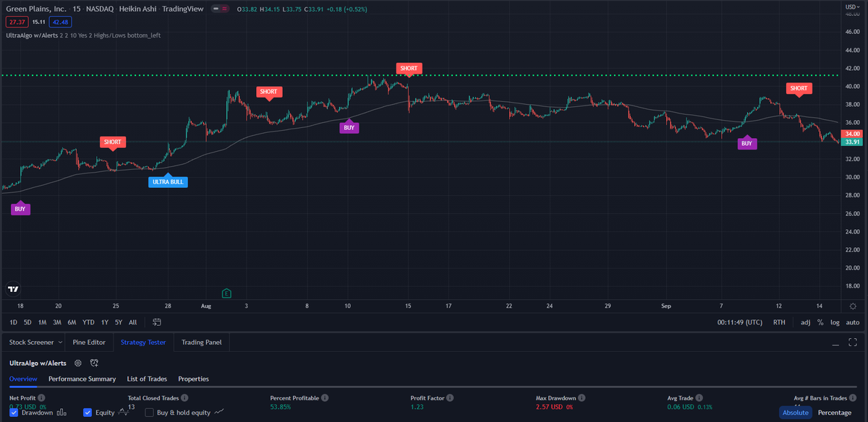Image resolution: width=868 pixels, height=422 pixels.
Task: Click Total Closed Trades info icon
Action: point(185,397)
